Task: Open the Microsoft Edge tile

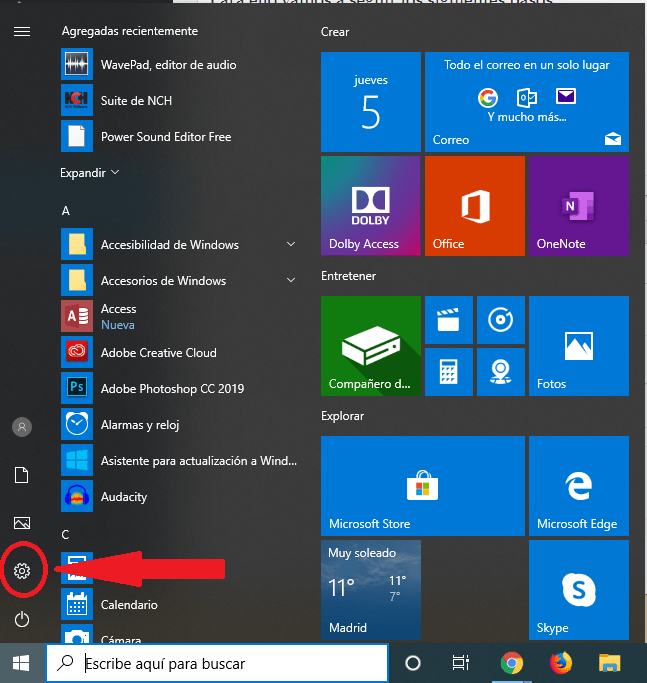Action: coord(579,486)
